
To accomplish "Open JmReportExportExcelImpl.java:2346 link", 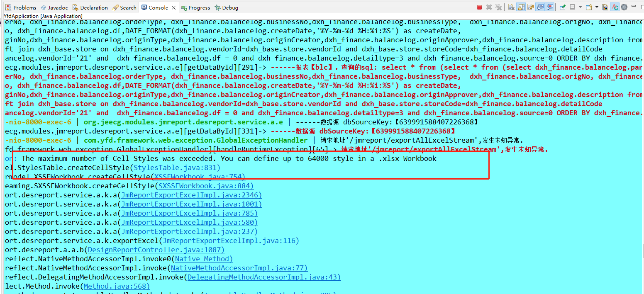I will [191, 195].
